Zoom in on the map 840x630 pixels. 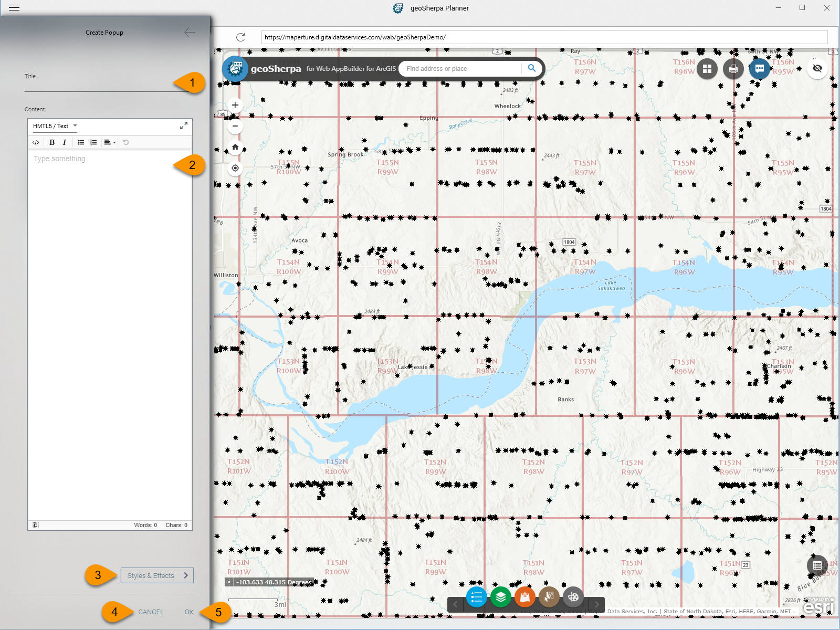pyautogui.click(x=235, y=105)
